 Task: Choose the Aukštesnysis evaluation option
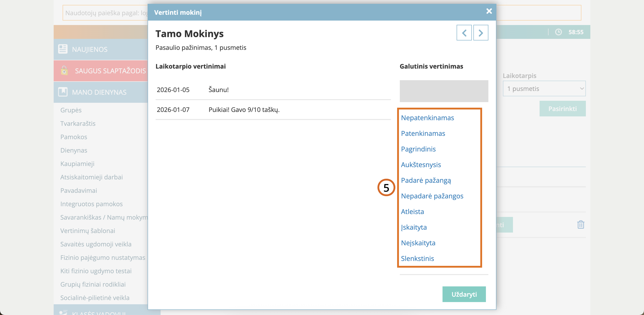421,165
